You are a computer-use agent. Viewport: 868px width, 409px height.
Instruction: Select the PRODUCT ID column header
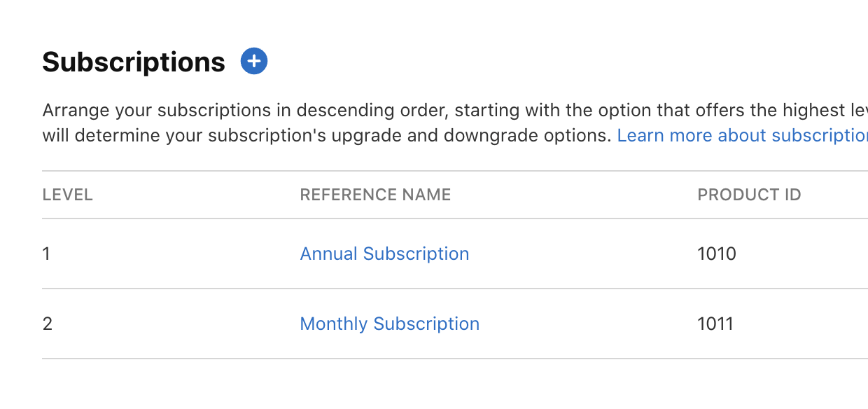pos(749,195)
